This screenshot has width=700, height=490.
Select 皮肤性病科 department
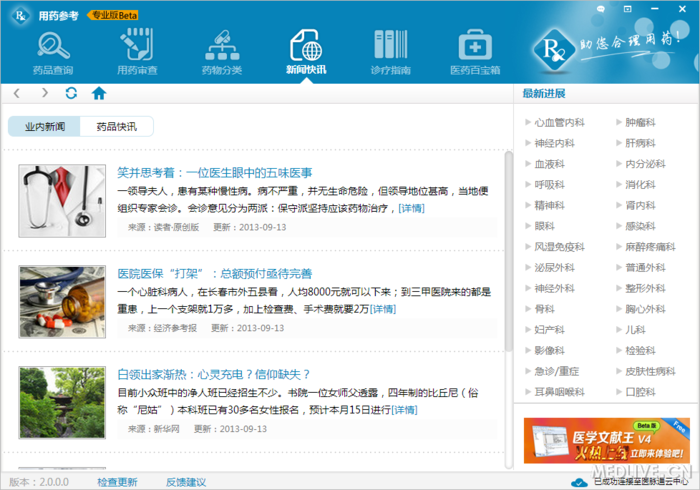[x=646, y=371]
